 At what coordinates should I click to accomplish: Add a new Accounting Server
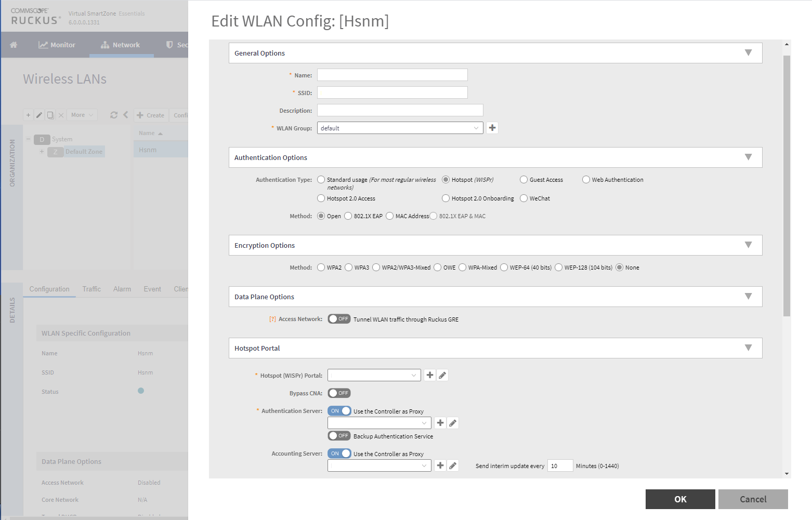[x=440, y=465]
